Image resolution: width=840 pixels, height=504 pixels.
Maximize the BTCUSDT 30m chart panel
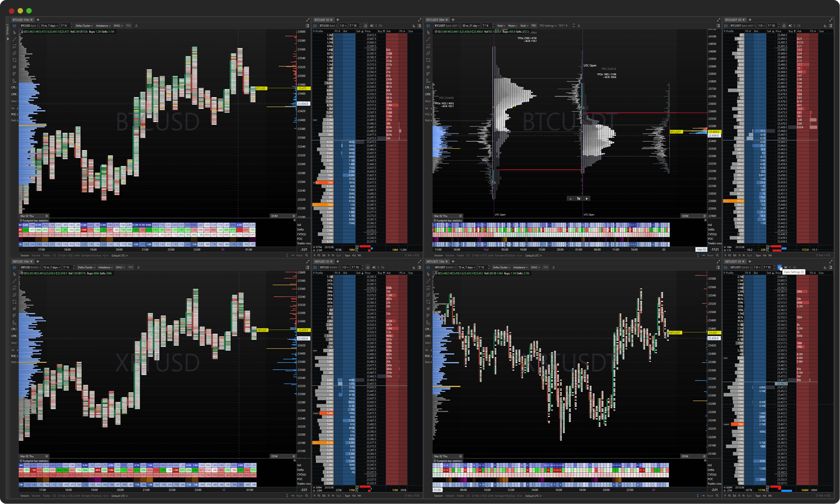(718, 20)
